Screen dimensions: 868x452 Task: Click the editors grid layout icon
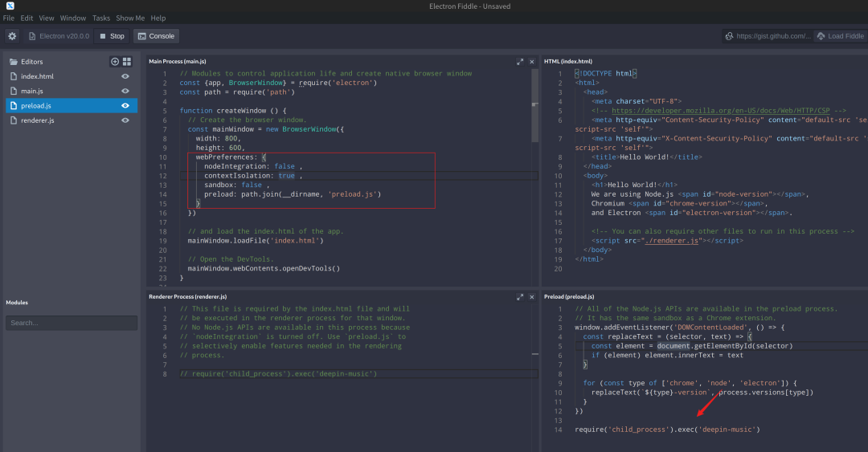point(127,61)
